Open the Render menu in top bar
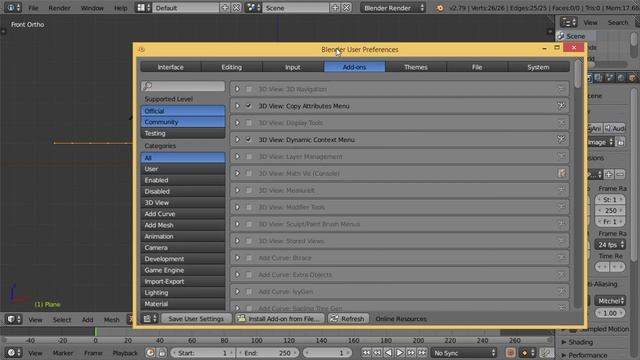 59,8
